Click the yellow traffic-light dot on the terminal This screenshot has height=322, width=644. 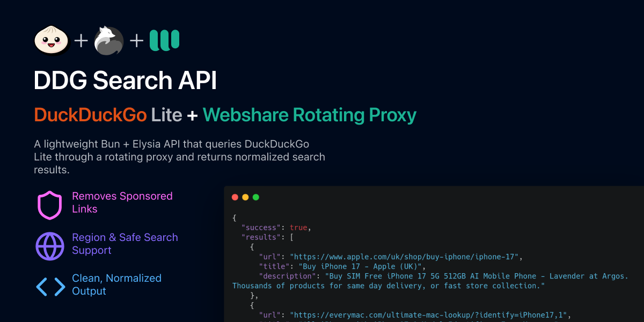(x=245, y=197)
